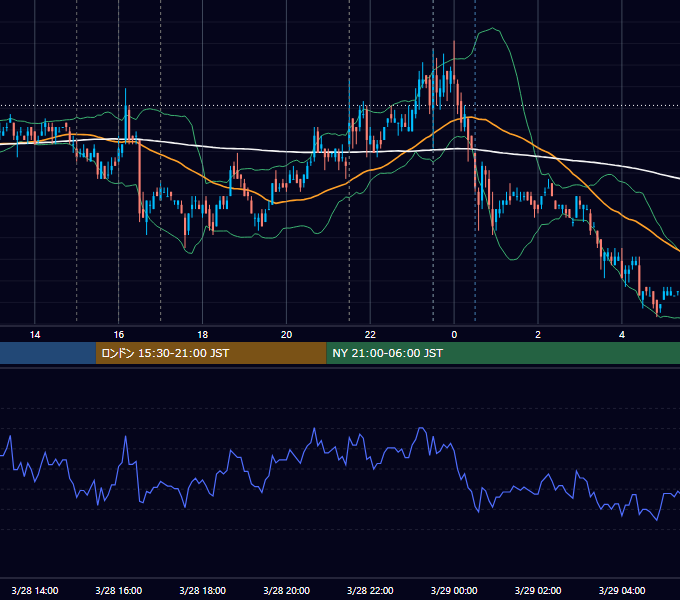Image resolution: width=680 pixels, height=600 pixels.
Task: Click the 22 hour label on price chart axis
Action: tap(370, 335)
